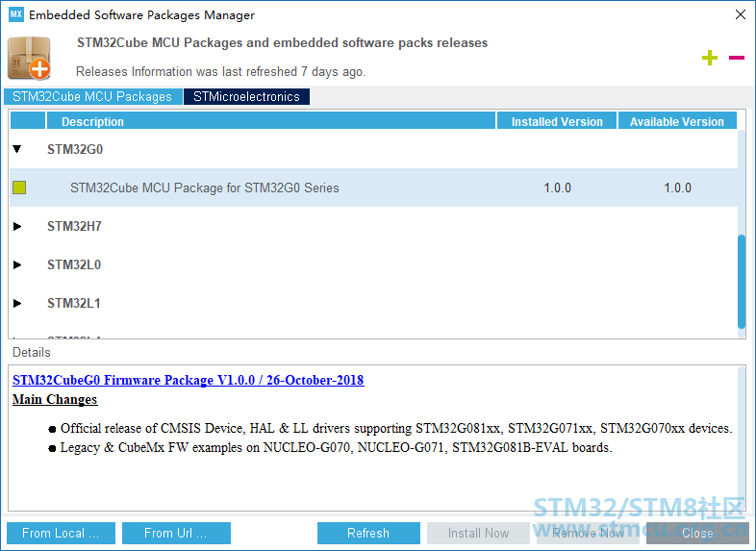Switch to STMicroelectronics tab
This screenshot has width=756, height=551.
[246, 96]
